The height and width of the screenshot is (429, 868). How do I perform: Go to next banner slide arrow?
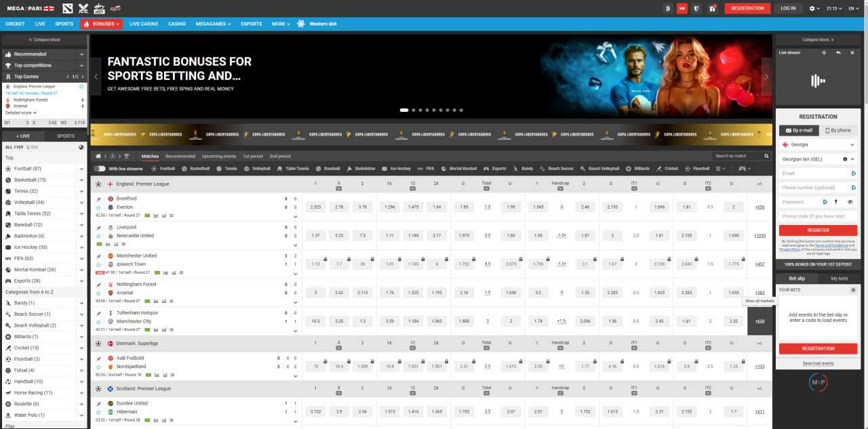[767, 76]
